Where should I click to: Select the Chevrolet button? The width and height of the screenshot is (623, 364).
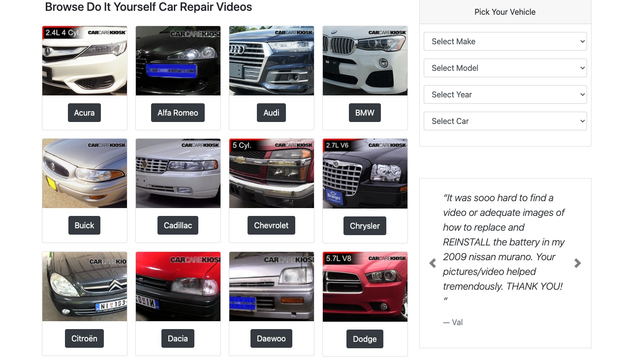[271, 225]
